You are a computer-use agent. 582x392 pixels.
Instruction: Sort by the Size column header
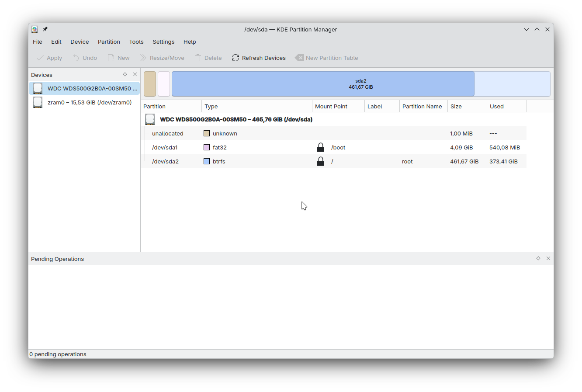click(467, 106)
